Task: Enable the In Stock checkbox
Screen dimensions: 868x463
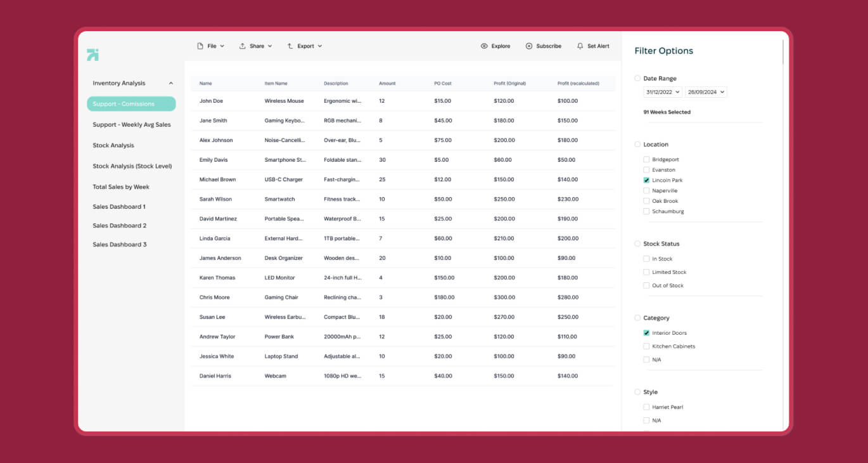Action: click(646, 259)
